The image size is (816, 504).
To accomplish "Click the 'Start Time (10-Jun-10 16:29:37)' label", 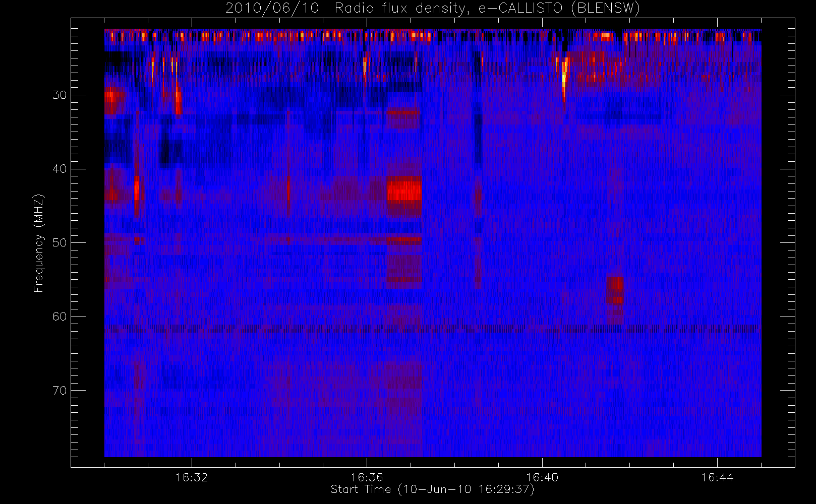I will 432,489.
